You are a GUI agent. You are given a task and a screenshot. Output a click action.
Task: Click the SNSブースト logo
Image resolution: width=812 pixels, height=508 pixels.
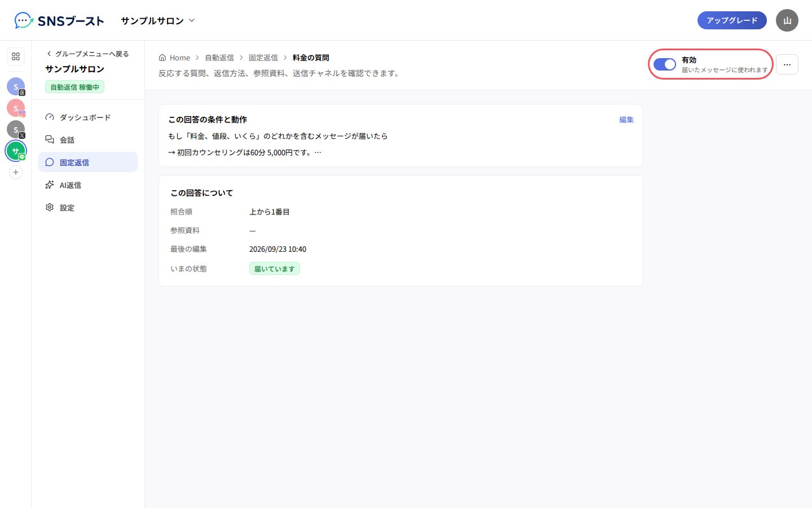coord(59,21)
